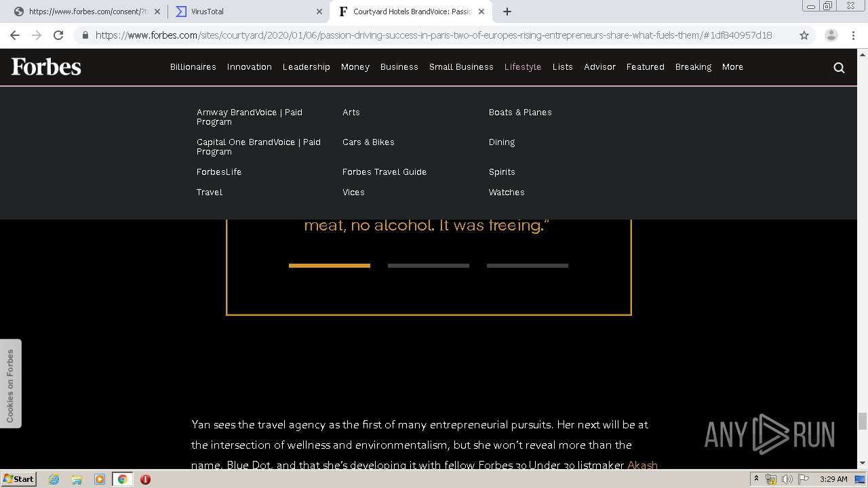This screenshot has width=868, height=488.
Task: Click the network tray icon
Action: pos(771,479)
